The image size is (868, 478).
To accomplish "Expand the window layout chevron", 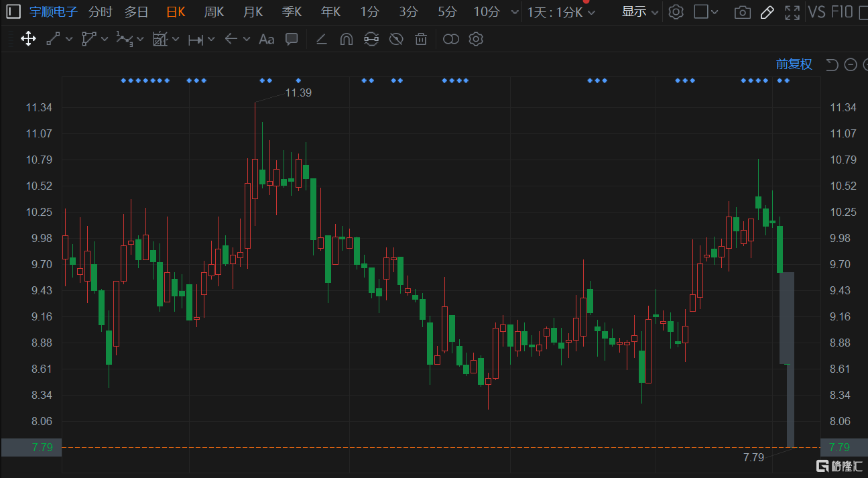I will 715,12.
